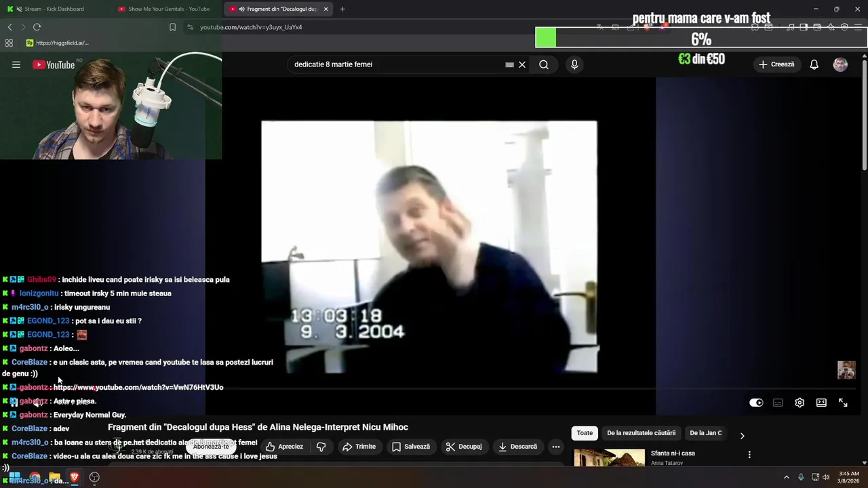Open Chrome from the taskbar
Screen dimensions: 868x488
click(x=35, y=477)
